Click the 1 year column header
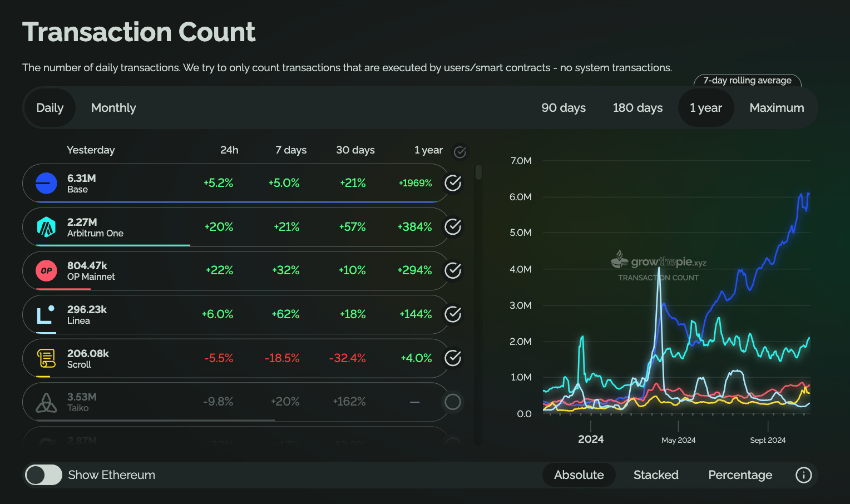850x504 pixels. pos(428,150)
